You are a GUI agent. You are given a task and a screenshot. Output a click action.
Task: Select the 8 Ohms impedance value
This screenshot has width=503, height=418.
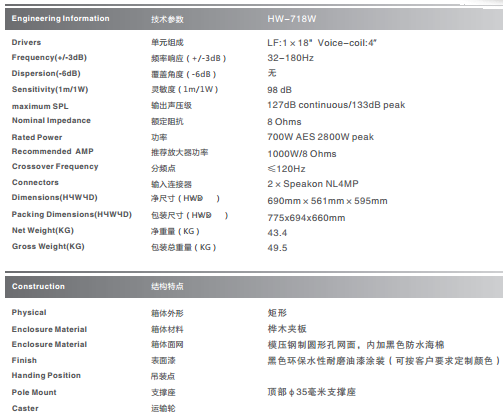click(284, 122)
